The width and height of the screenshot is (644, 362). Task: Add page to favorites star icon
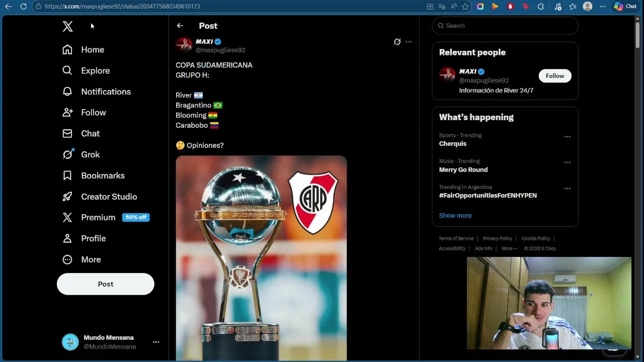465,7
